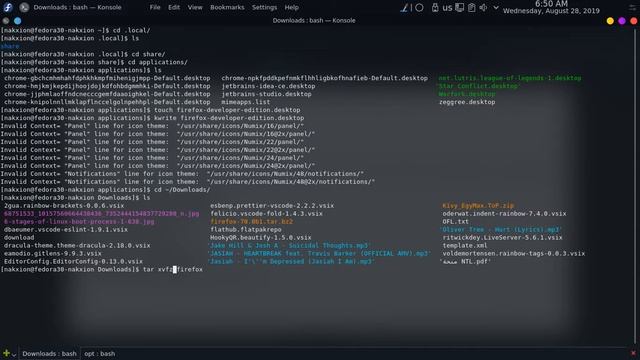
Task: Click the 'voldemortensen.rainbow-tags-0.0.3.vsix' file
Action: pyautogui.click(x=514, y=253)
